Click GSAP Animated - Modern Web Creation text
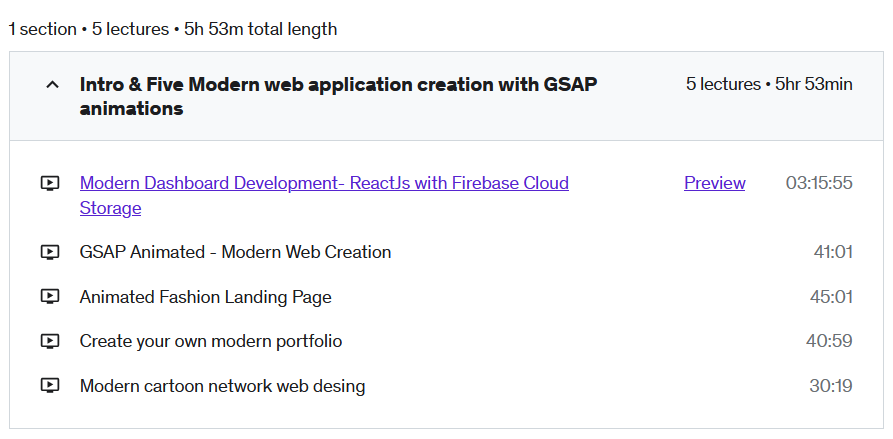Viewport: 893px width, 439px height. [235, 252]
